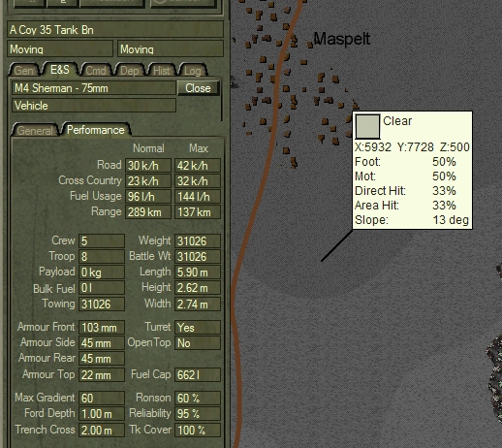The image size is (502, 448).
Task: Switch to the General sub-tab
Action: tap(35, 130)
